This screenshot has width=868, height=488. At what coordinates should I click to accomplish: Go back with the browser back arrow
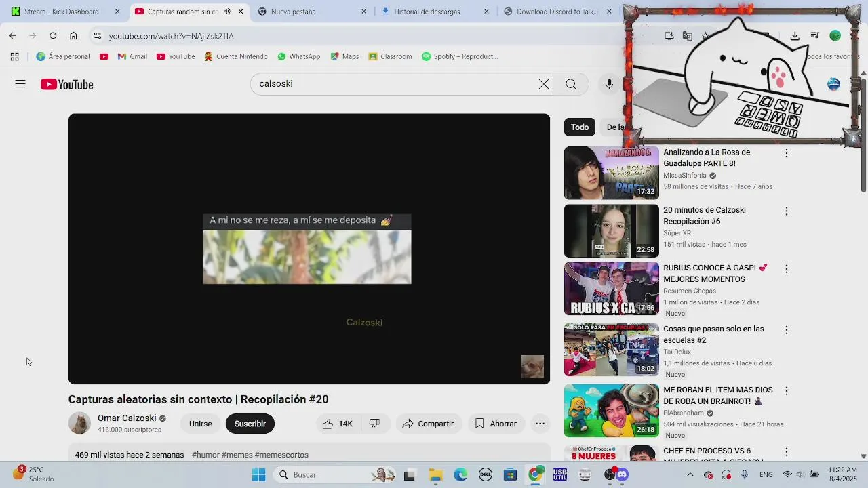tap(12, 35)
